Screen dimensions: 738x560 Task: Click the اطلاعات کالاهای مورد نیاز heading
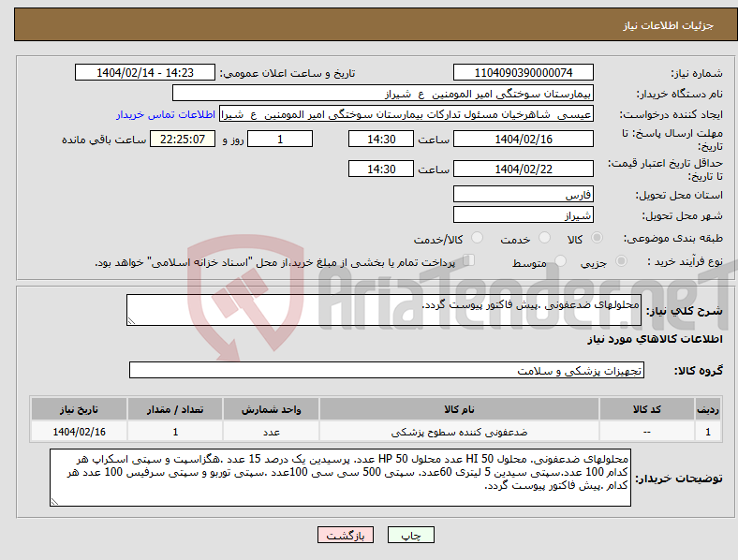tap(656, 339)
